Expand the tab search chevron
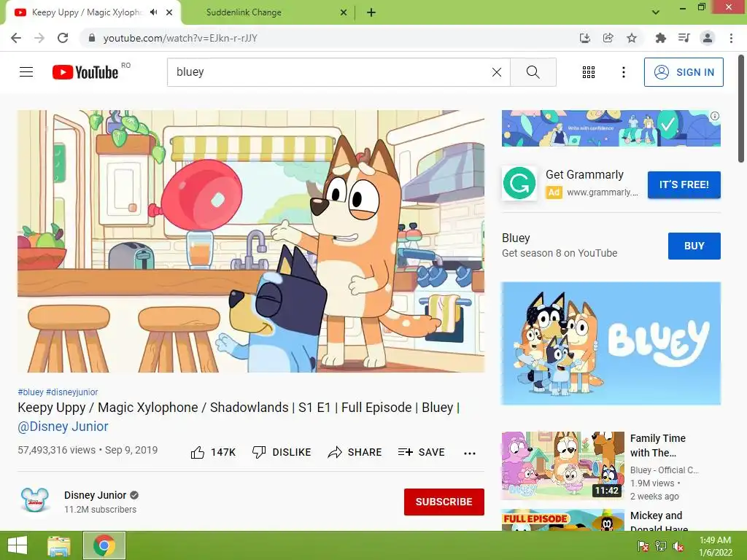Viewport: 747px width, 560px height. [x=656, y=12]
